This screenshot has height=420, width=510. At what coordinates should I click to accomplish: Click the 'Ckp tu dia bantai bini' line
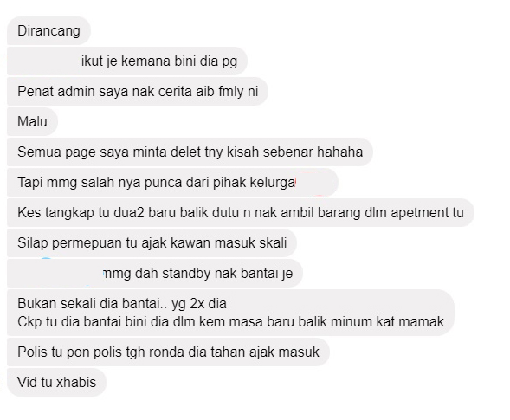230,322
